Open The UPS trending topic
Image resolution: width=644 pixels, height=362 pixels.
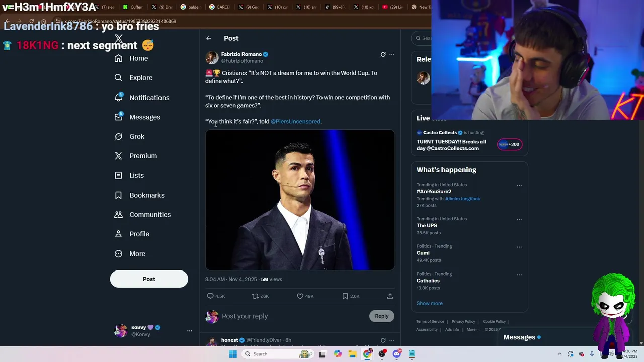pos(427,226)
